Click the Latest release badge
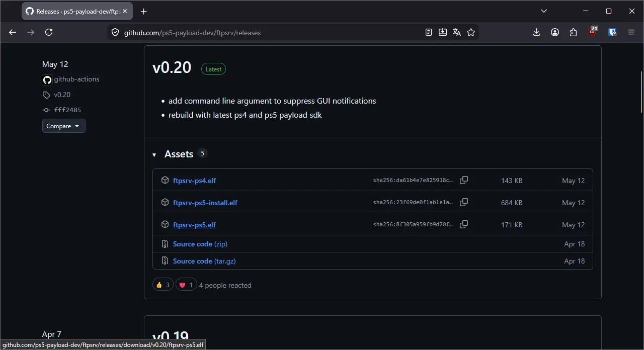The image size is (644, 350). pos(213,69)
